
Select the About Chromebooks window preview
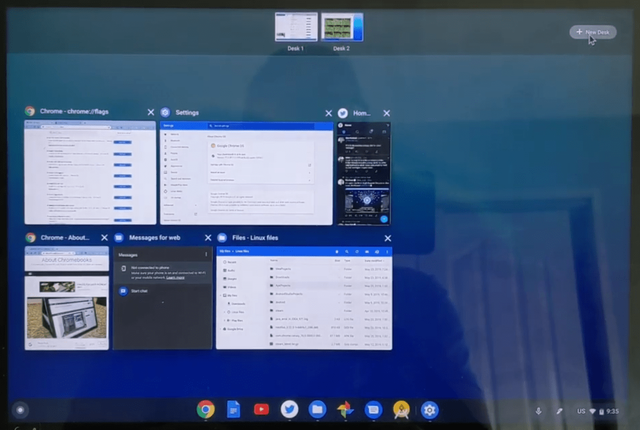click(67, 298)
